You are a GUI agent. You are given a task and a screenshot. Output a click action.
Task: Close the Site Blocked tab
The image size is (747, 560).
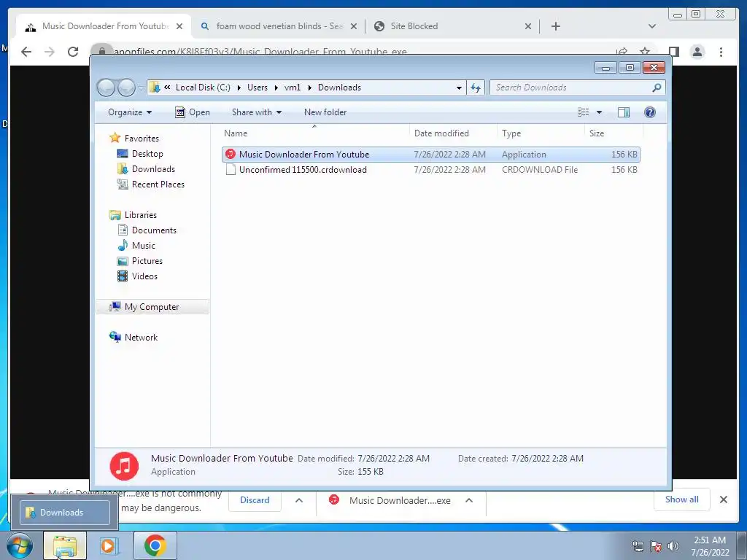[528, 26]
